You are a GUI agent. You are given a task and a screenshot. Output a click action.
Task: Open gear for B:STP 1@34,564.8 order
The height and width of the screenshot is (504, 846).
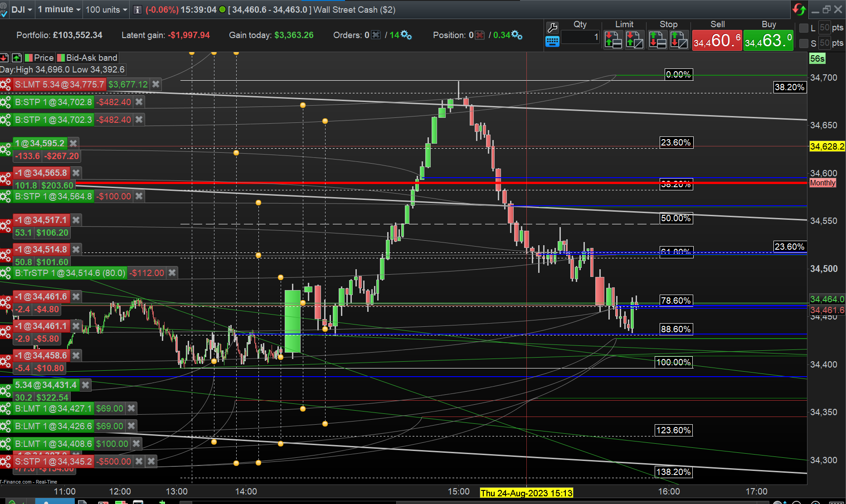(5, 196)
